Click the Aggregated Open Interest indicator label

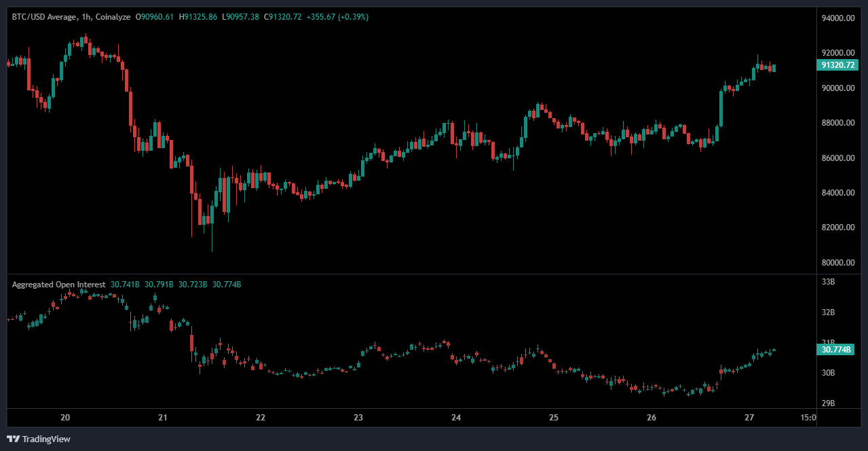[x=58, y=285]
